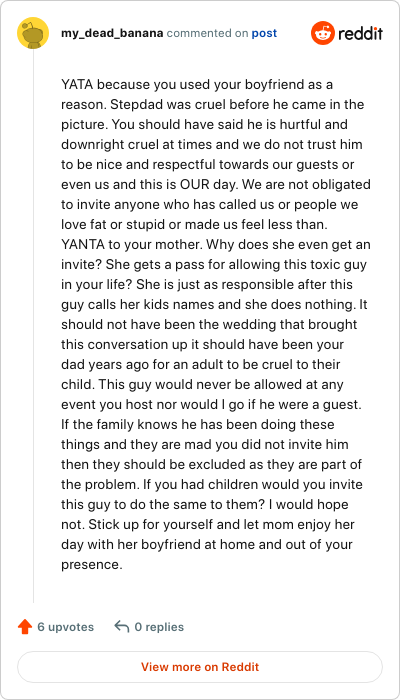
Task: Click the line beginning "love fat or stupid"
Action: pyautogui.click(x=195, y=225)
